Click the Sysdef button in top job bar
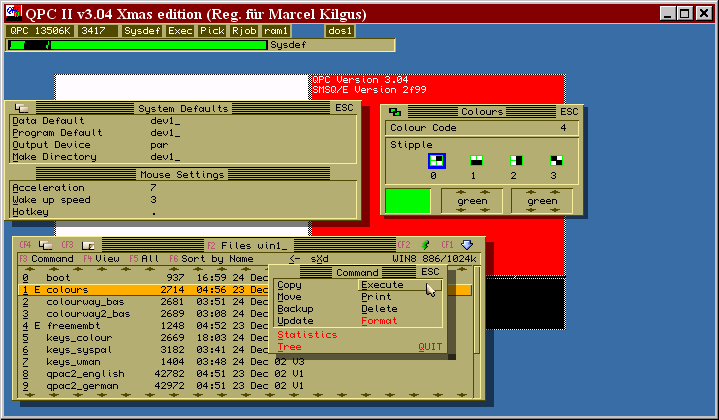Viewport: 719px width, 420px height. click(141, 31)
